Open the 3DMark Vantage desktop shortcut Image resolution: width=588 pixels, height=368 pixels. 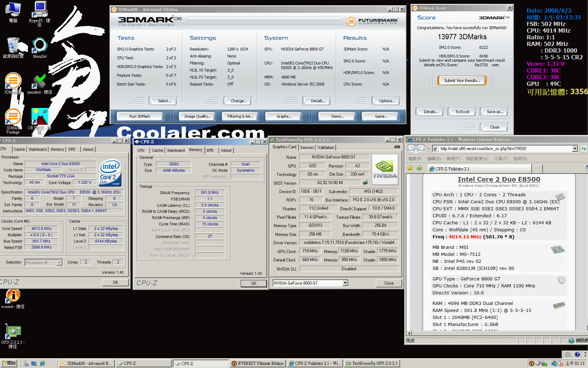[x=13, y=121]
